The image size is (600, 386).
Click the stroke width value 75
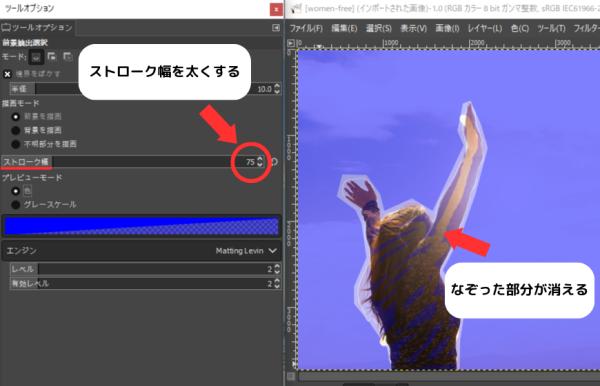(x=250, y=162)
